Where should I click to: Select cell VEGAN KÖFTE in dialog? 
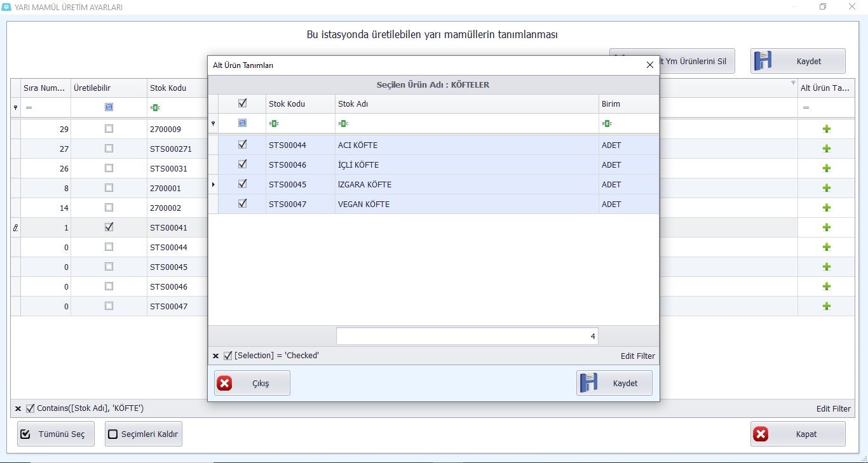pyautogui.click(x=466, y=205)
